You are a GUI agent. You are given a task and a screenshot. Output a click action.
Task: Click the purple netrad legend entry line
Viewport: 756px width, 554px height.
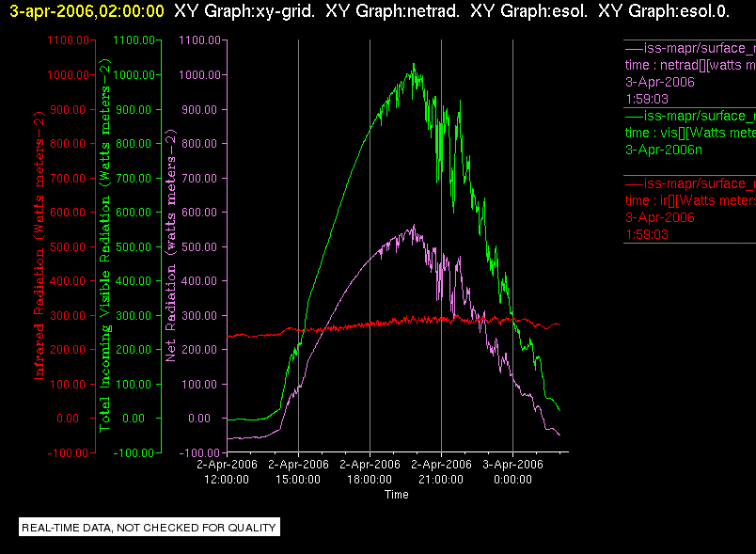[x=690, y=48]
